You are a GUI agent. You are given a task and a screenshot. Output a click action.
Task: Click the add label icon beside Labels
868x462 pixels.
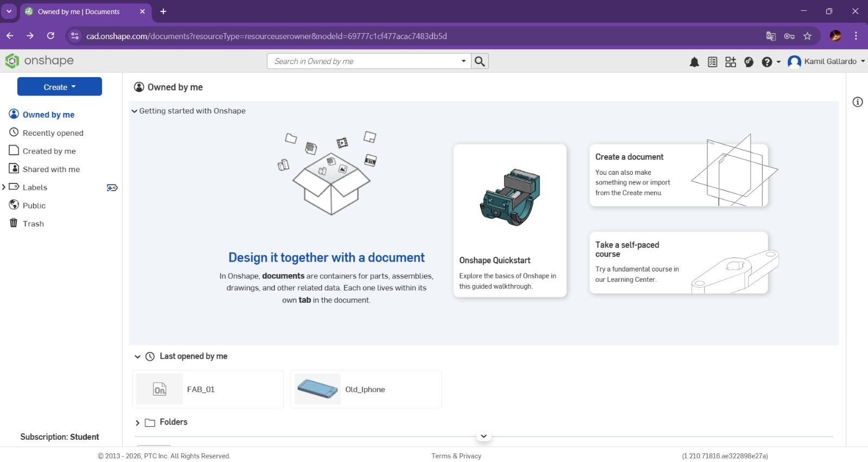coord(112,188)
